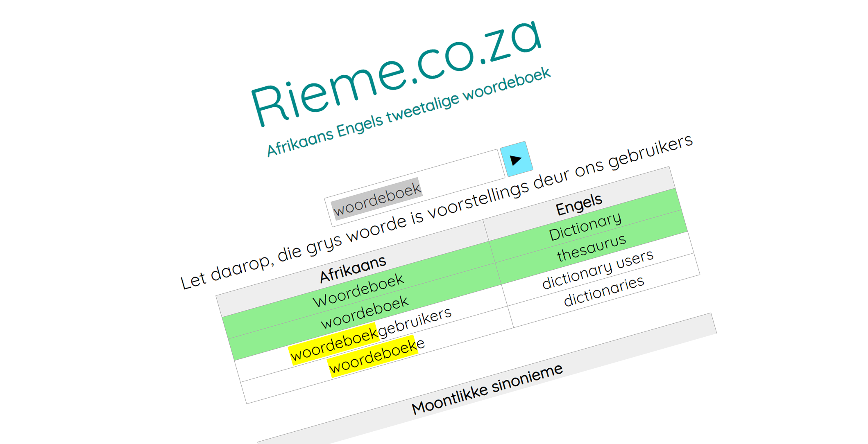Select the 'Dictionary' translation entry
This screenshot has width=868, height=444.
tap(585, 226)
